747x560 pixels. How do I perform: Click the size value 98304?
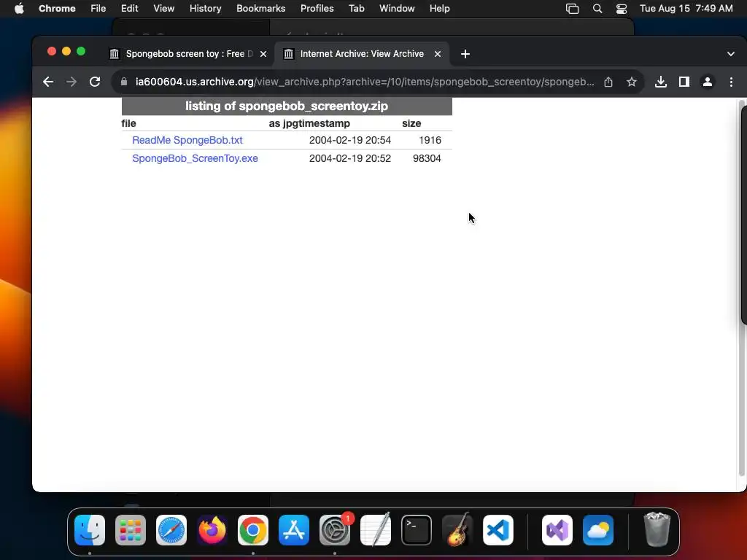(x=427, y=158)
